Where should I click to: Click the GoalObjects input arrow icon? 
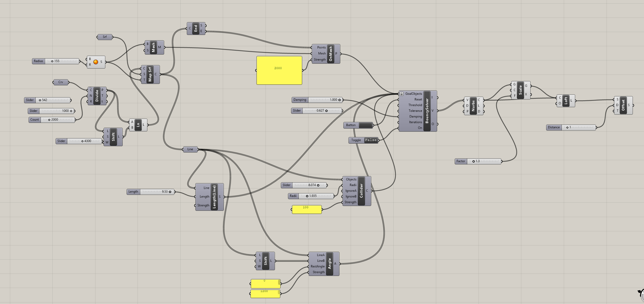(x=402, y=94)
